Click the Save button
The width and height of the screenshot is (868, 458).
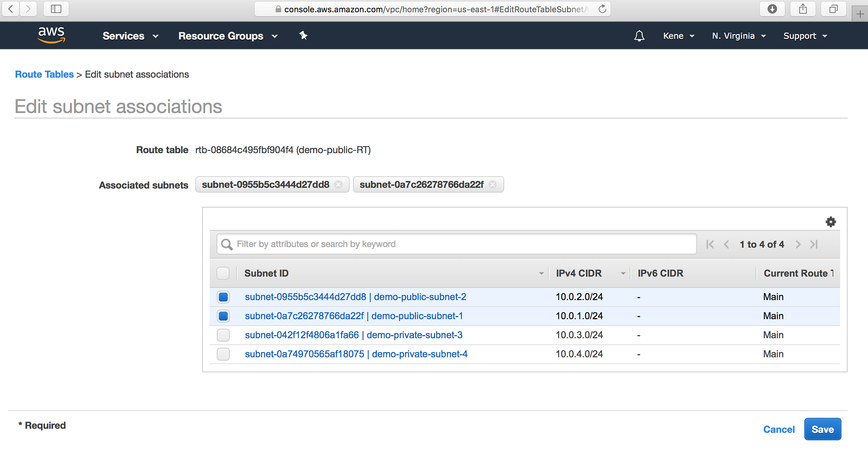point(822,429)
